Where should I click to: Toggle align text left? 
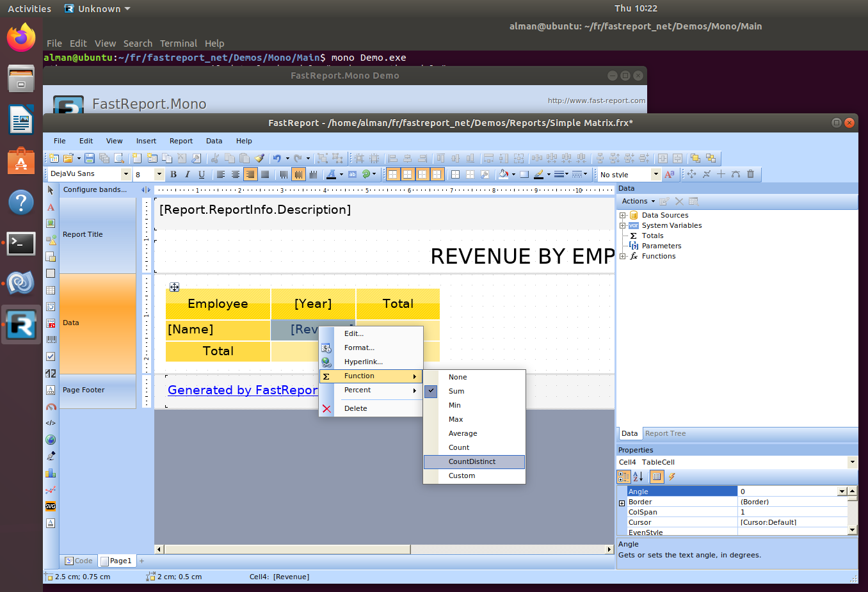[221, 174]
